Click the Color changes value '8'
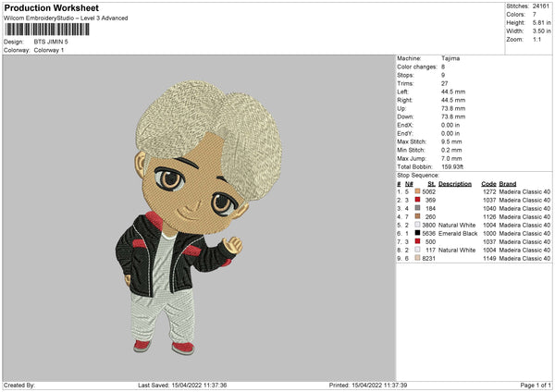The height and width of the screenshot is (392, 555). click(443, 67)
